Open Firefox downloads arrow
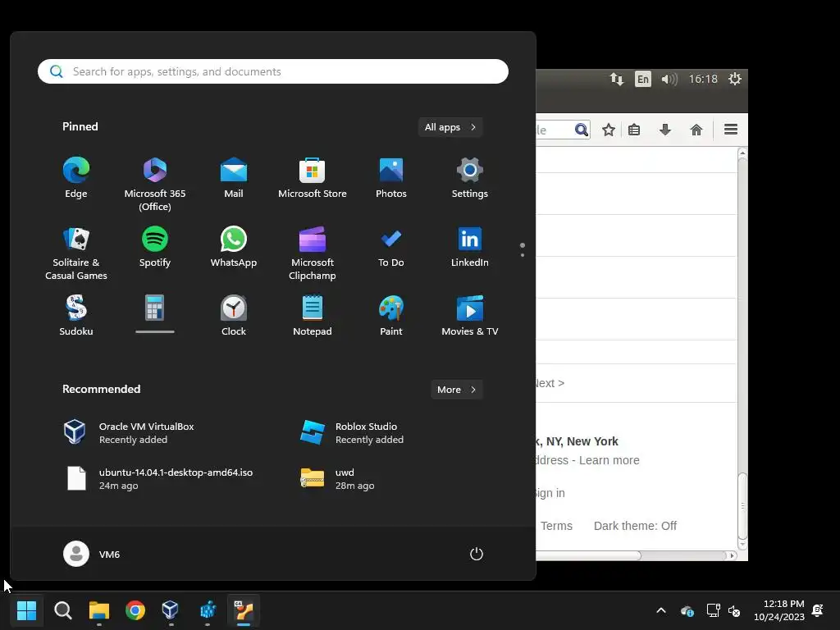This screenshot has width=840, height=630. pos(665,130)
